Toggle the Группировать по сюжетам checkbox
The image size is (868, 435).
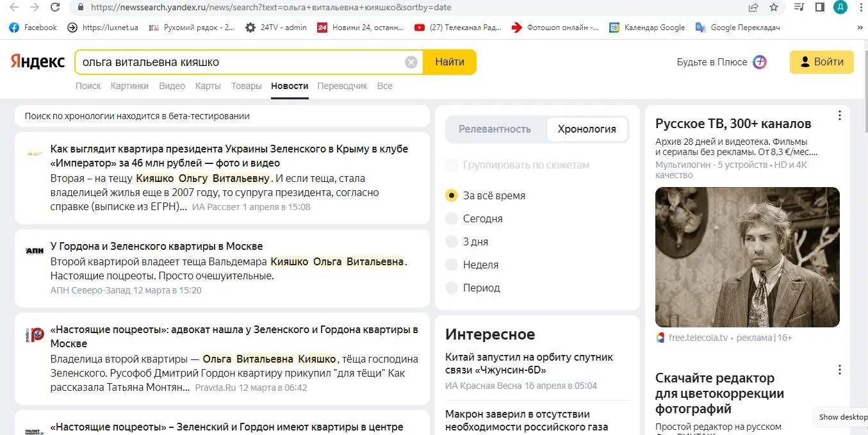[x=452, y=165]
